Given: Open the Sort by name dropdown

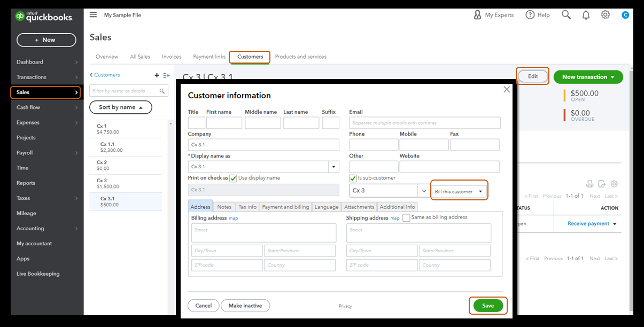Looking at the screenshot, I should (120, 107).
